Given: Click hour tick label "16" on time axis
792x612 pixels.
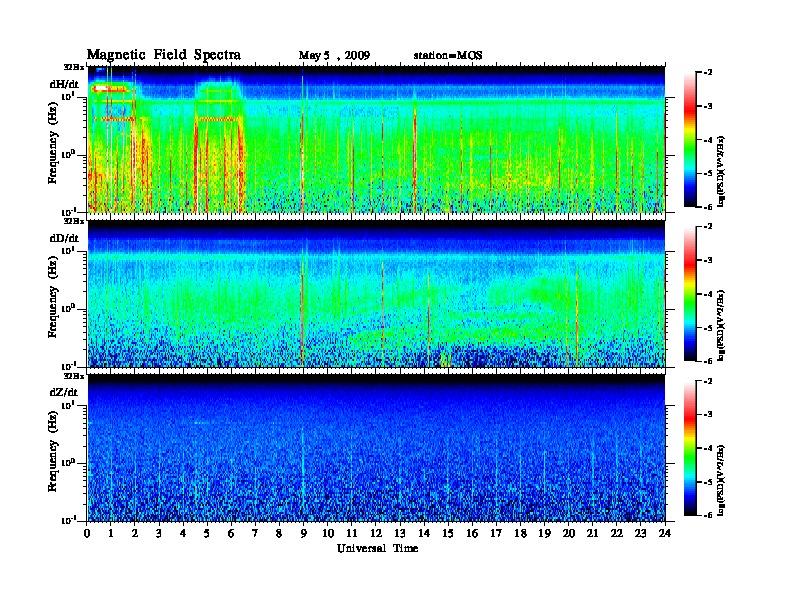Looking at the screenshot, I should pos(472,533).
